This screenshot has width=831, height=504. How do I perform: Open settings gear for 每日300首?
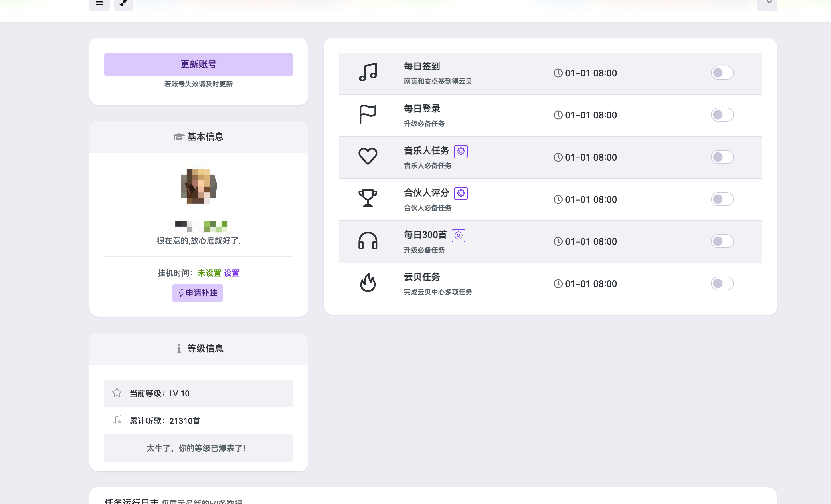pyautogui.click(x=459, y=236)
